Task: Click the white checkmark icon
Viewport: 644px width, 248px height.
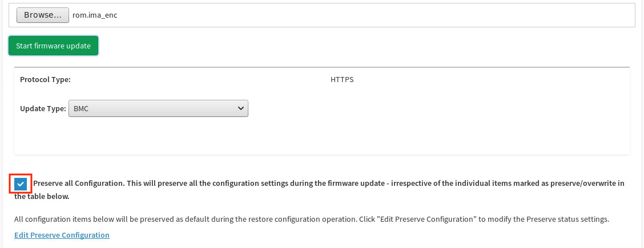Action: 21,184
